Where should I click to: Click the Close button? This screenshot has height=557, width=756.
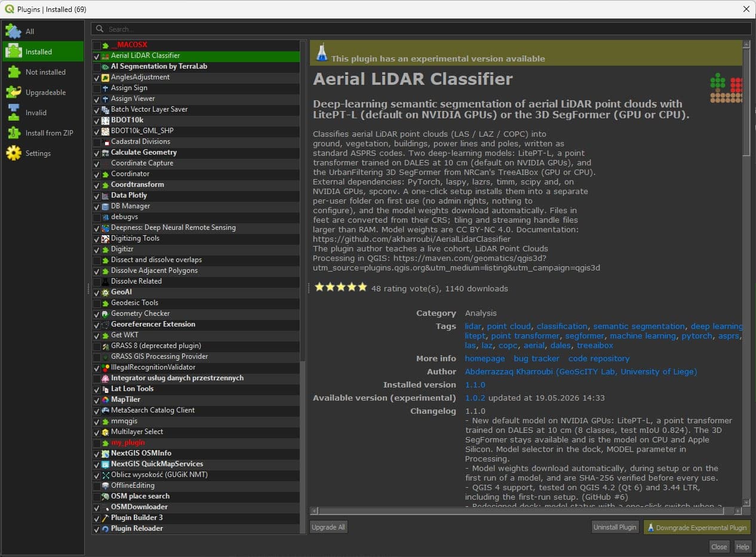(x=719, y=546)
